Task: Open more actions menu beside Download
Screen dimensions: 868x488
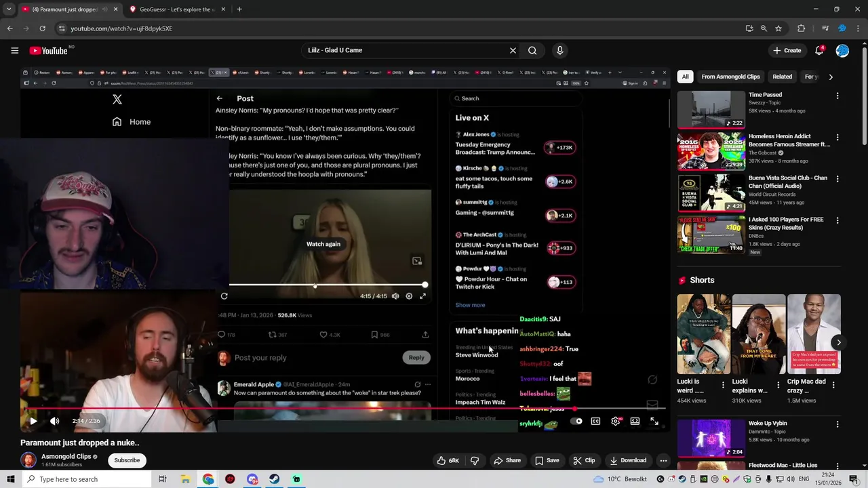Action: coord(663,460)
